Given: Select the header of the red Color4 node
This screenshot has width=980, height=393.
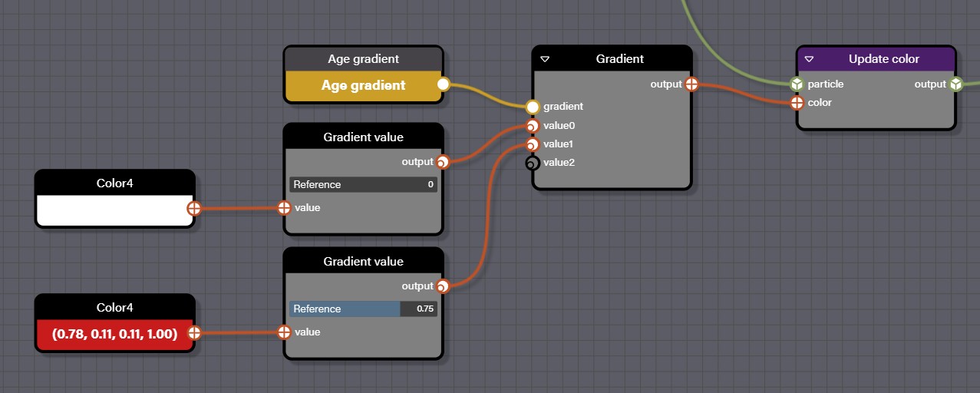Looking at the screenshot, I should [114, 308].
